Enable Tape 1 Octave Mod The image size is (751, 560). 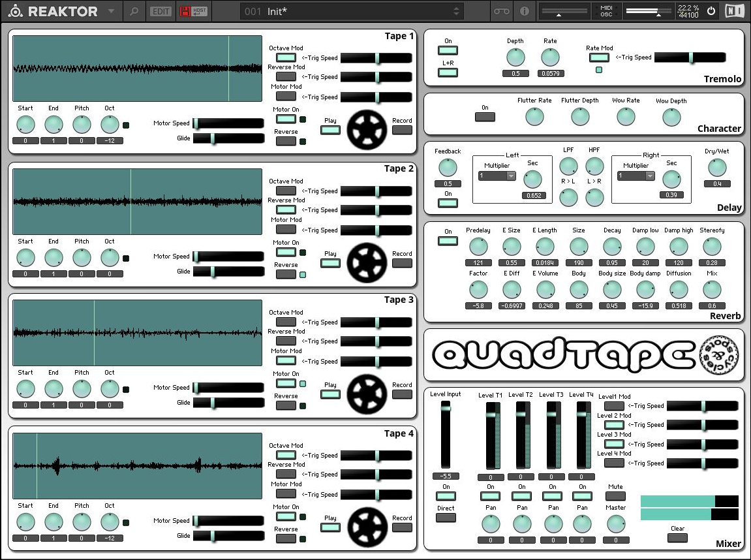click(286, 57)
